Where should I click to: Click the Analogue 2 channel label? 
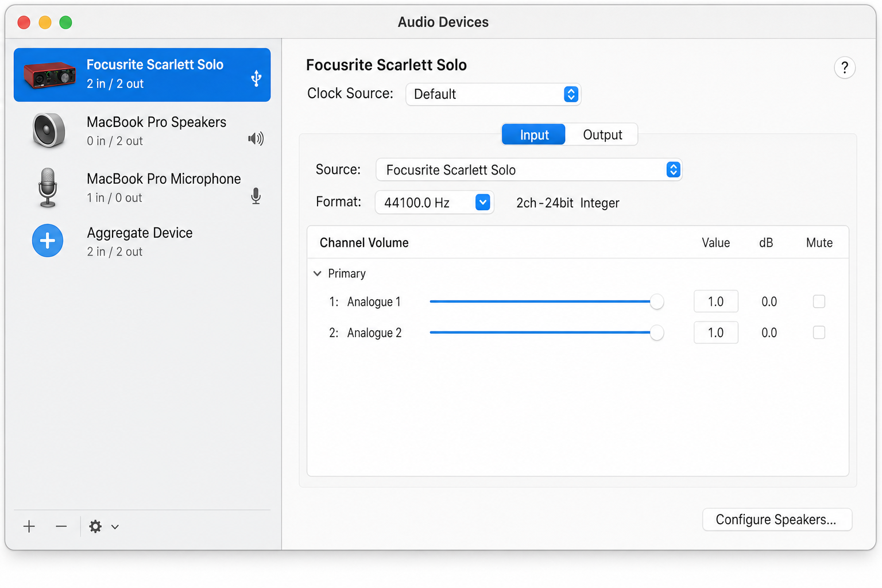click(374, 333)
